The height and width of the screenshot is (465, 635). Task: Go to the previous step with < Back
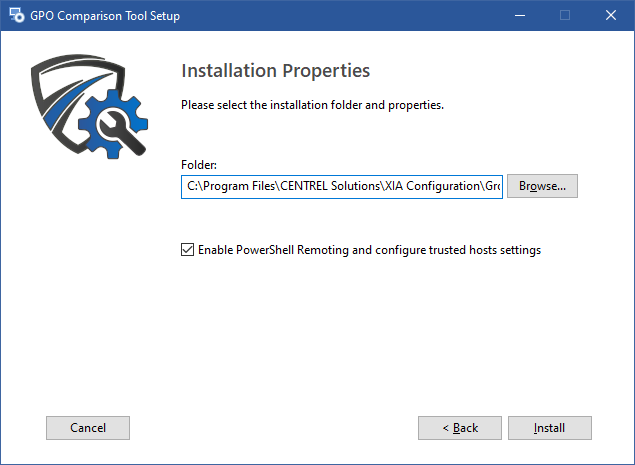point(460,428)
